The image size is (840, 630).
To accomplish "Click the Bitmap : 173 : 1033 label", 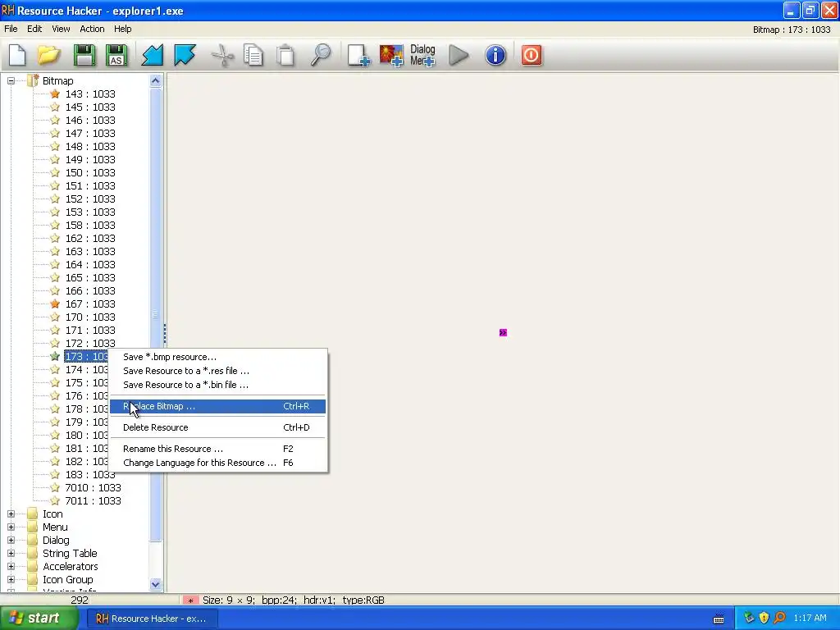I will (x=792, y=30).
